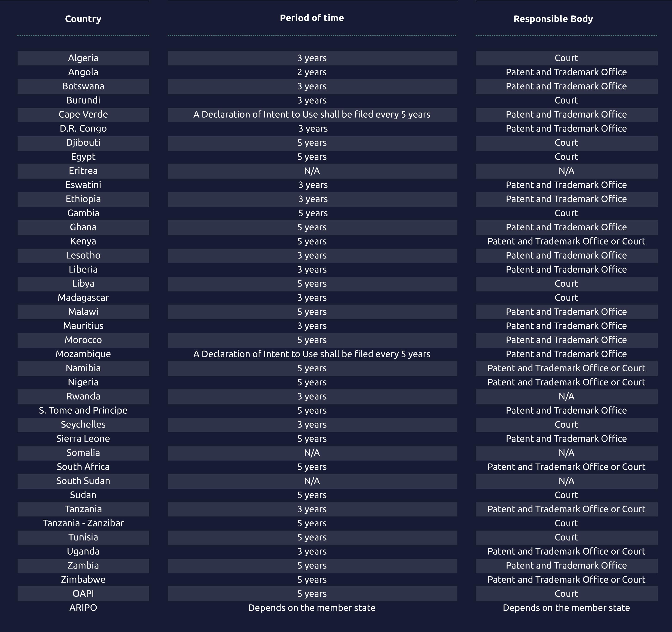Click the Responsible Body column header
This screenshot has height=632, width=672.
point(553,19)
